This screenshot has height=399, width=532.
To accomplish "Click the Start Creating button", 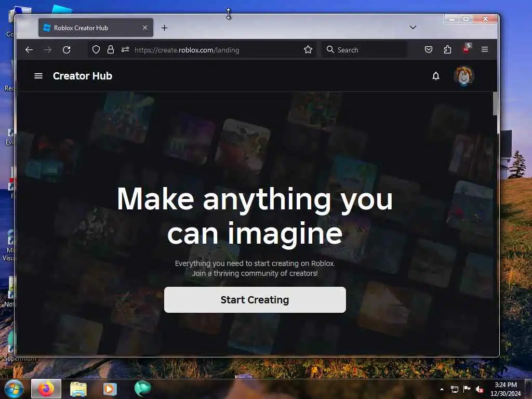I will click(x=255, y=300).
